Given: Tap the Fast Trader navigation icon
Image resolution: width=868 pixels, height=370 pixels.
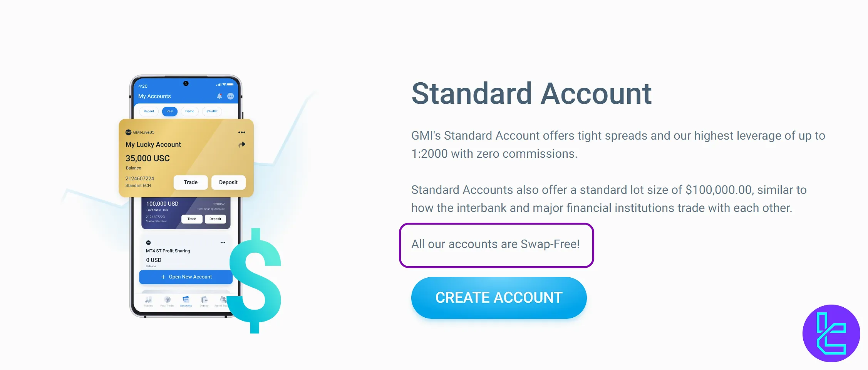Looking at the screenshot, I should click(167, 301).
